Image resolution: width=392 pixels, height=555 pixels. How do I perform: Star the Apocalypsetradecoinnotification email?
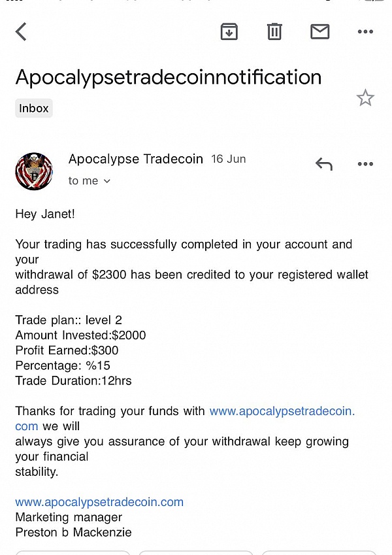click(x=365, y=98)
